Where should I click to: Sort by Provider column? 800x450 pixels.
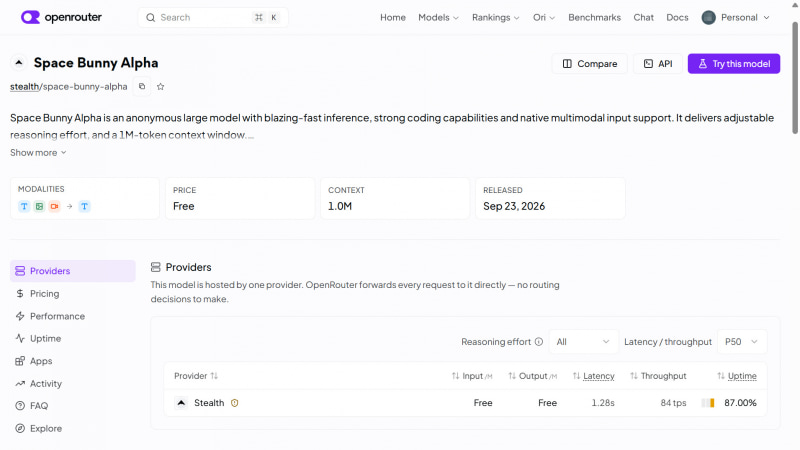196,376
